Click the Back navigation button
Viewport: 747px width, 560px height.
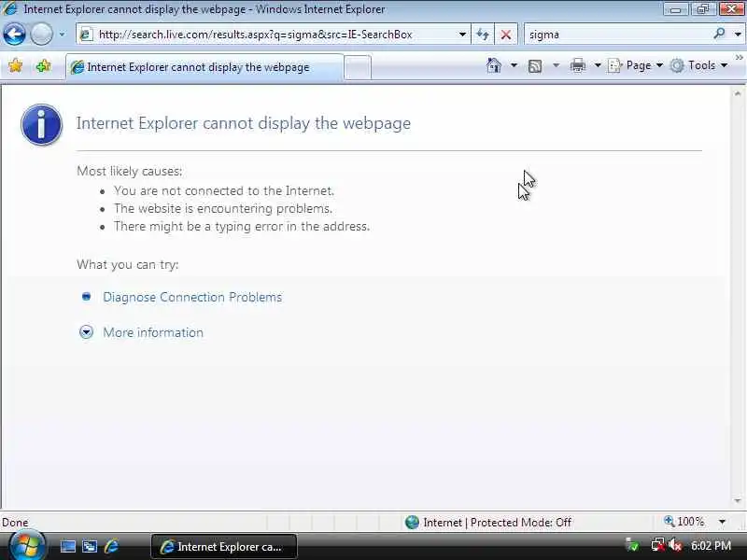(14, 35)
